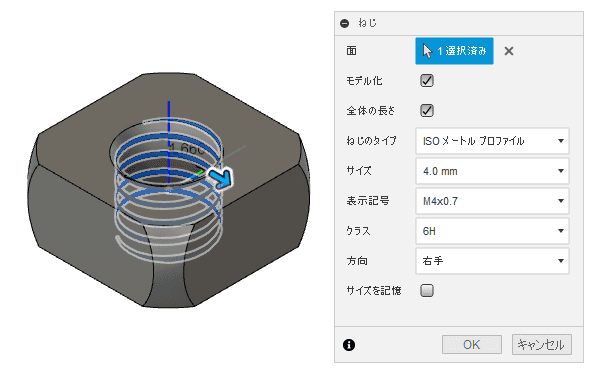Click the 面 label

tap(351, 51)
